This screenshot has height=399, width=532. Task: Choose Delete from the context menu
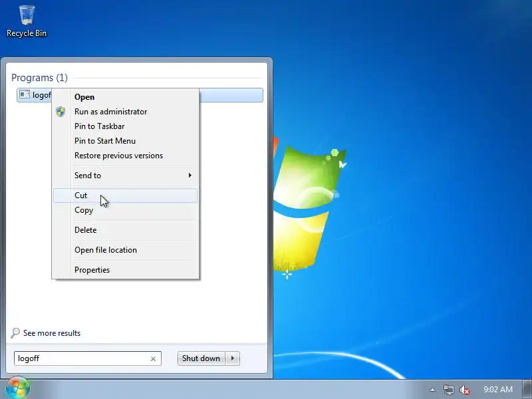pyautogui.click(x=126, y=230)
